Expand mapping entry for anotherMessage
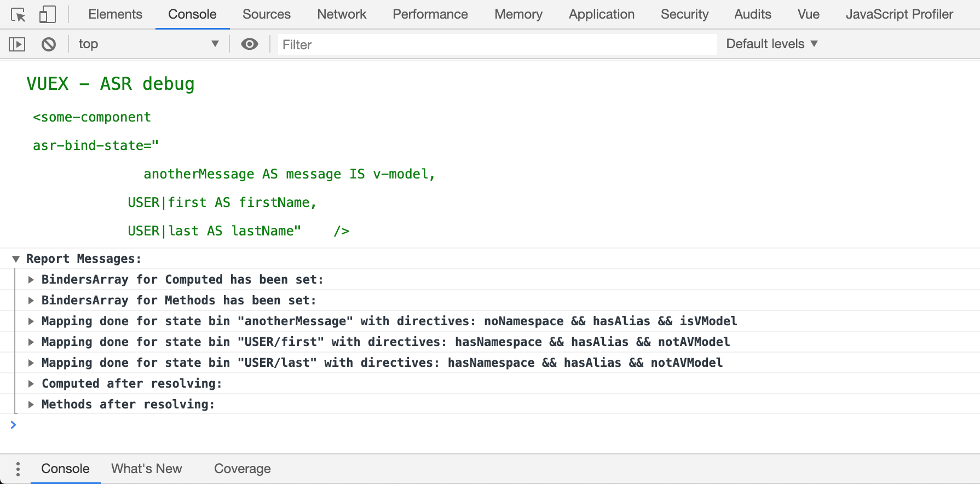The height and width of the screenshot is (484, 980). (31, 321)
